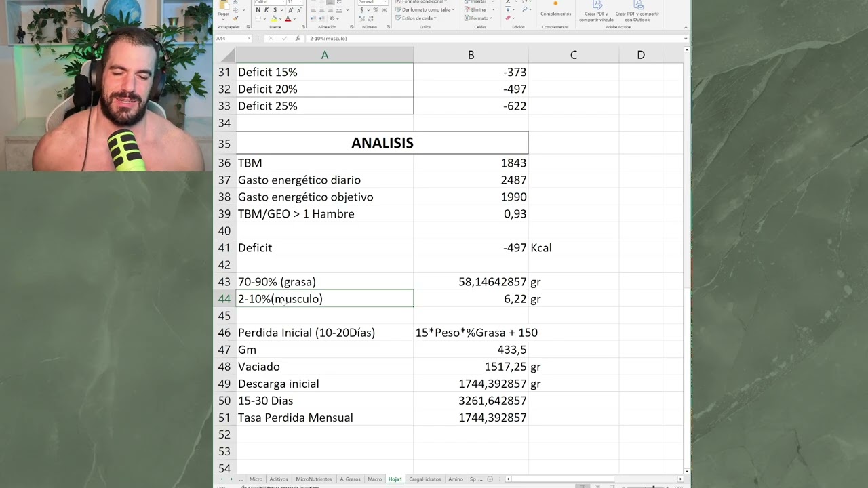Apply percent style format
The height and width of the screenshot is (488, 868).
pos(376,10)
